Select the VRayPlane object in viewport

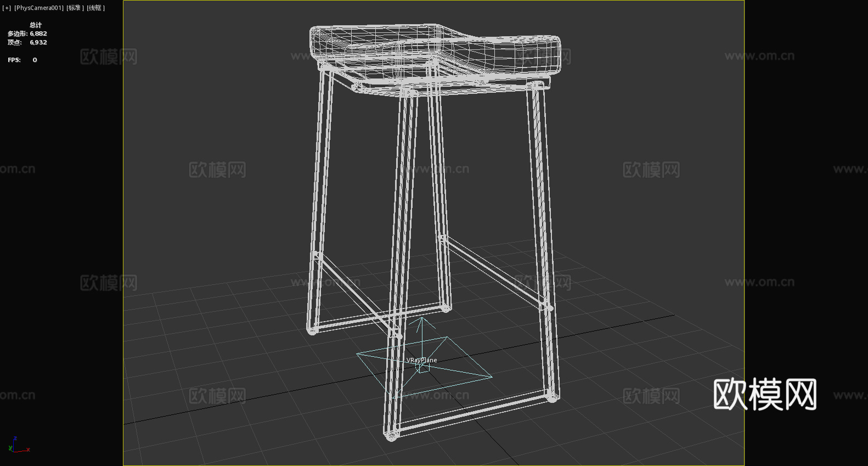click(422, 361)
